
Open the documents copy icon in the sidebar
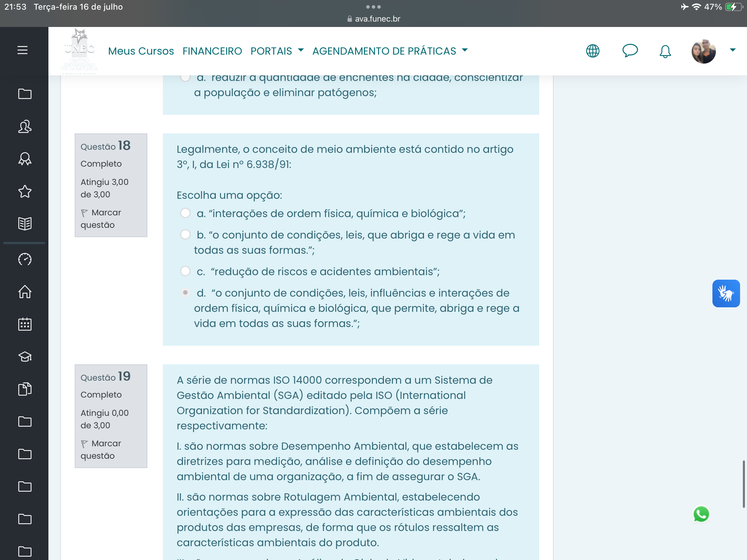pyautogui.click(x=25, y=389)
